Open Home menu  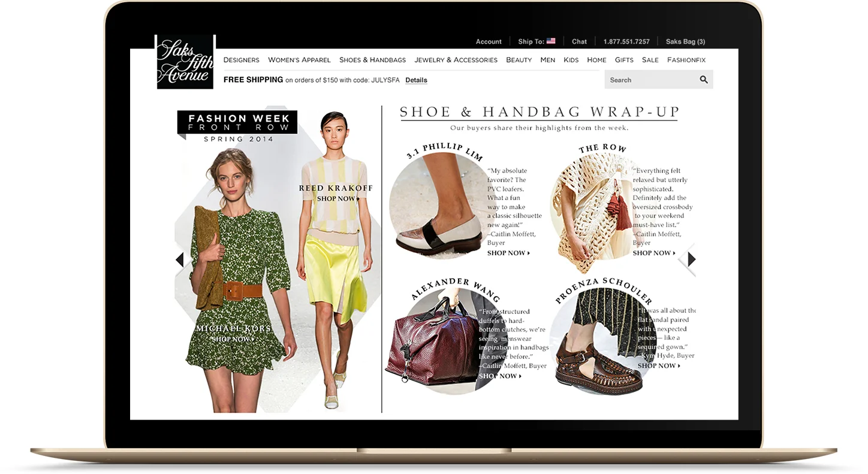pos(596,60)
